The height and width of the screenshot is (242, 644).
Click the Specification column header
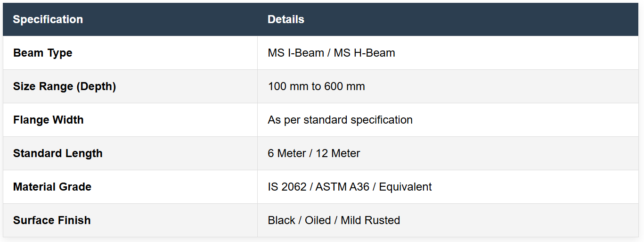click(x=48, y=19)
